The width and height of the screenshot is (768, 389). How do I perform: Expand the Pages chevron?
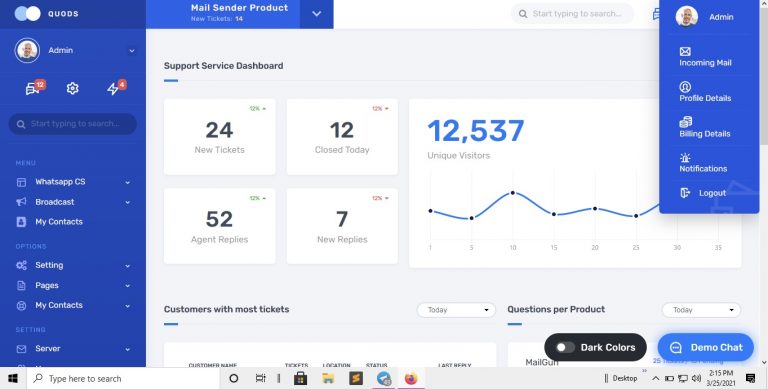127,286
